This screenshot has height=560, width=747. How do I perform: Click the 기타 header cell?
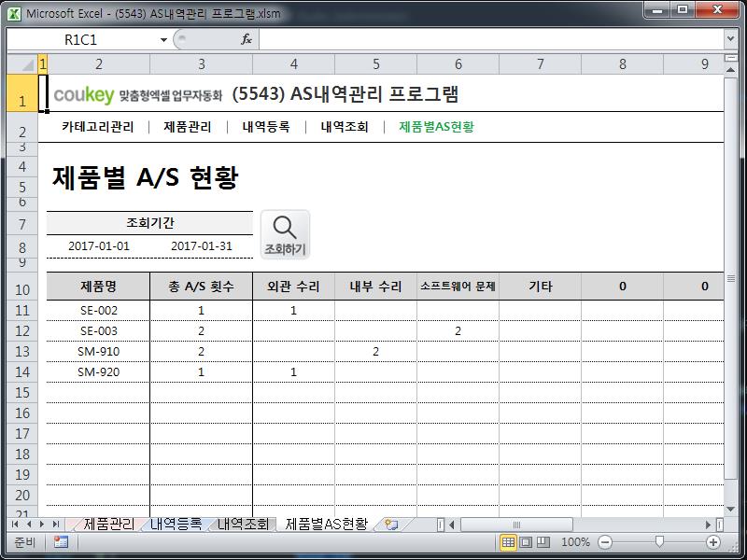tap(541, 287)
